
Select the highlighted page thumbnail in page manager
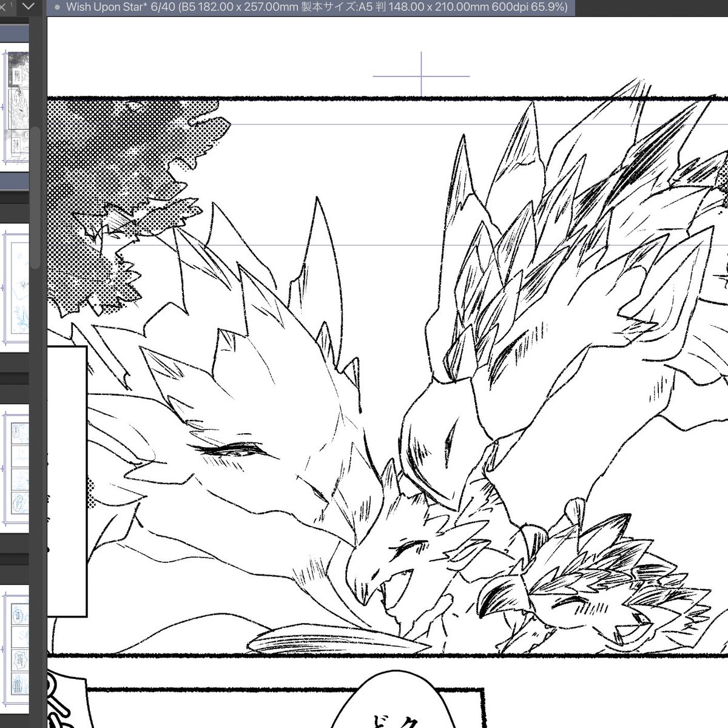pos(15,107)
